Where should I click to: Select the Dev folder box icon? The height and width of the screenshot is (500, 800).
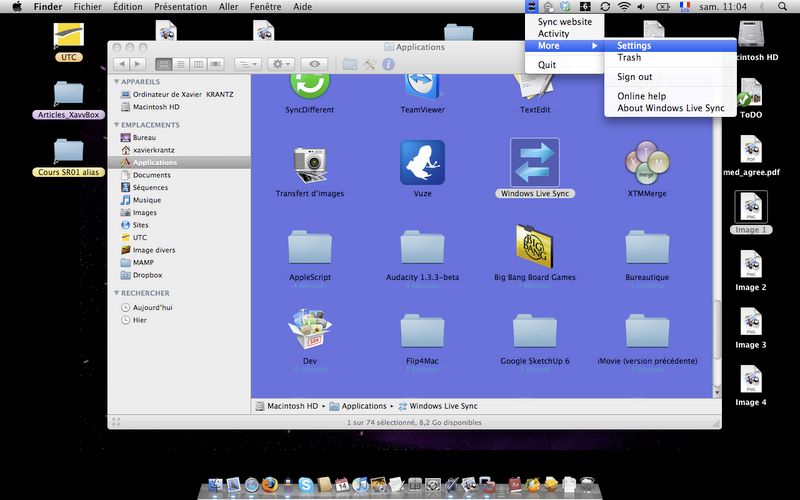[x=310, y=330]
